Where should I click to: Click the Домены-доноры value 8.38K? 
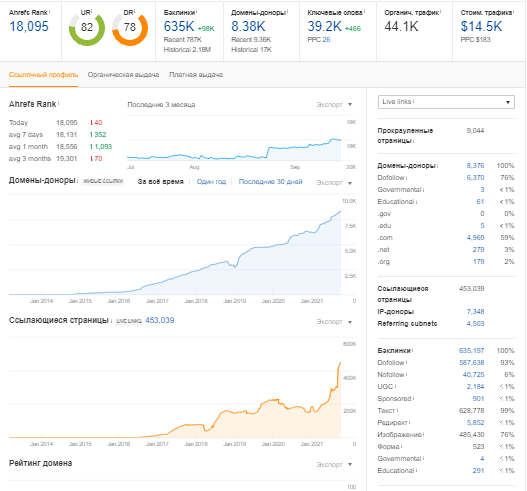tap(248, 27)
